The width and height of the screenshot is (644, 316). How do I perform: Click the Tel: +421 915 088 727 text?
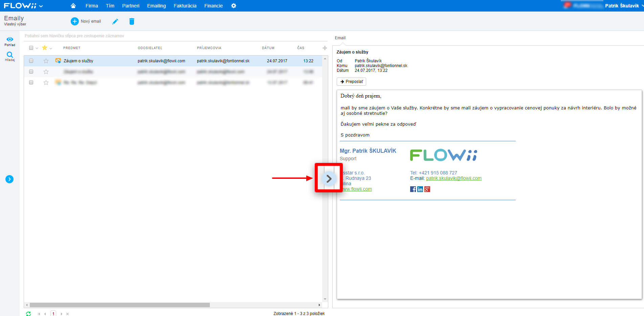click(x=434, y=173)
